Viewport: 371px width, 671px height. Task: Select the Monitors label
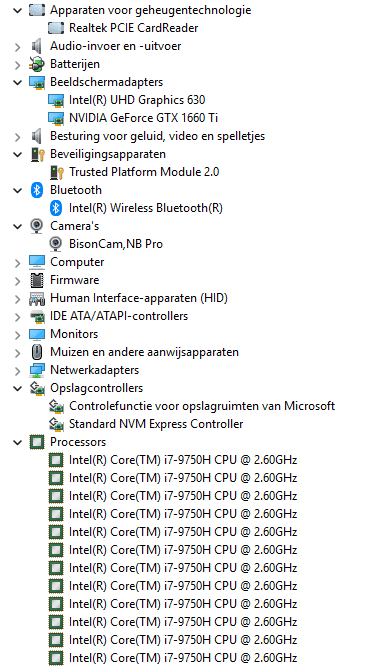pyautogui.click(x=74, y=334)
